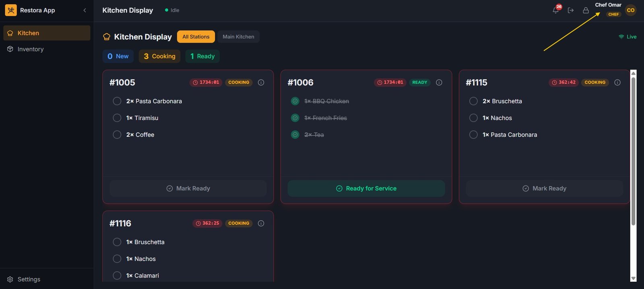The image size is (644, 289).
Task: Click the 362:42 timer on order #1115
Action: 563,82
